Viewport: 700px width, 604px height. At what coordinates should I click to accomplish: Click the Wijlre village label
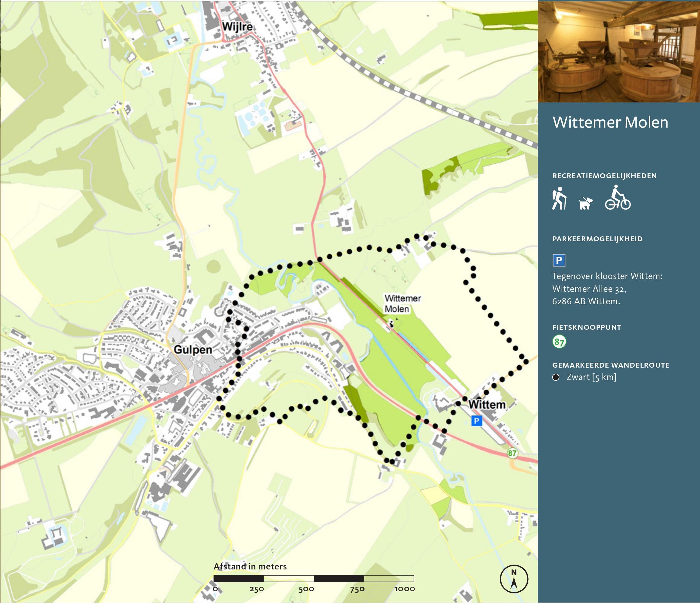(x=237, y=27)
